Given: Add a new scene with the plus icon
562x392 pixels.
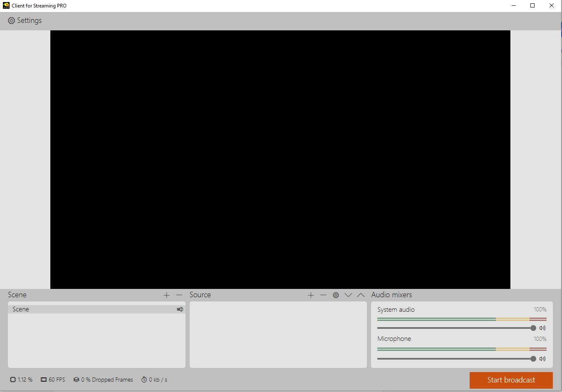Looking at the screenshot, I should click(x=166, y=295).
